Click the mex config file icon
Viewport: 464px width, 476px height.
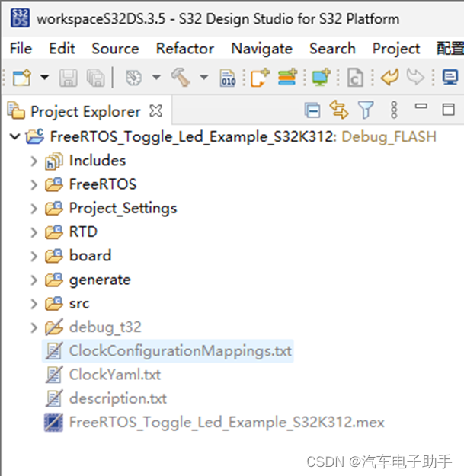[53, 422]
